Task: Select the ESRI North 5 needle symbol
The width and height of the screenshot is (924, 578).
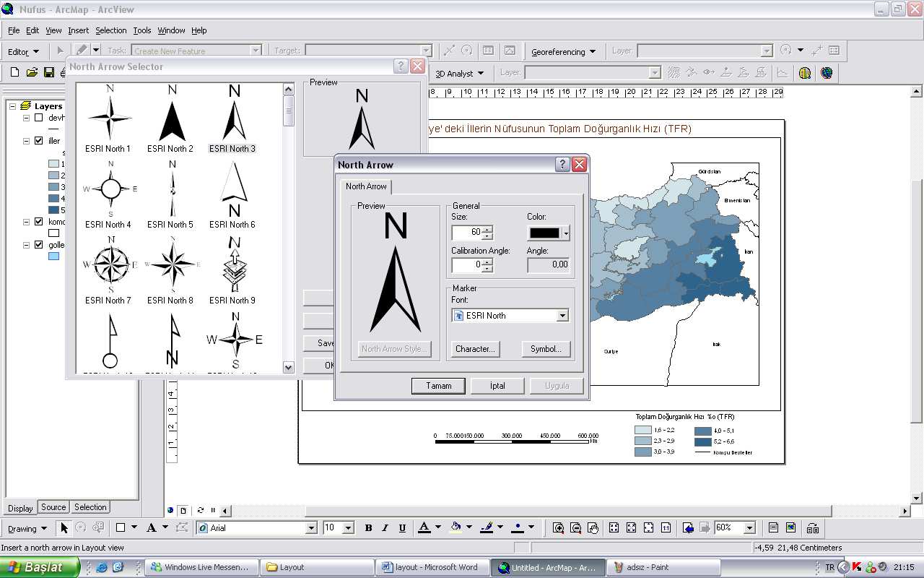Action: tap(170, 195)
